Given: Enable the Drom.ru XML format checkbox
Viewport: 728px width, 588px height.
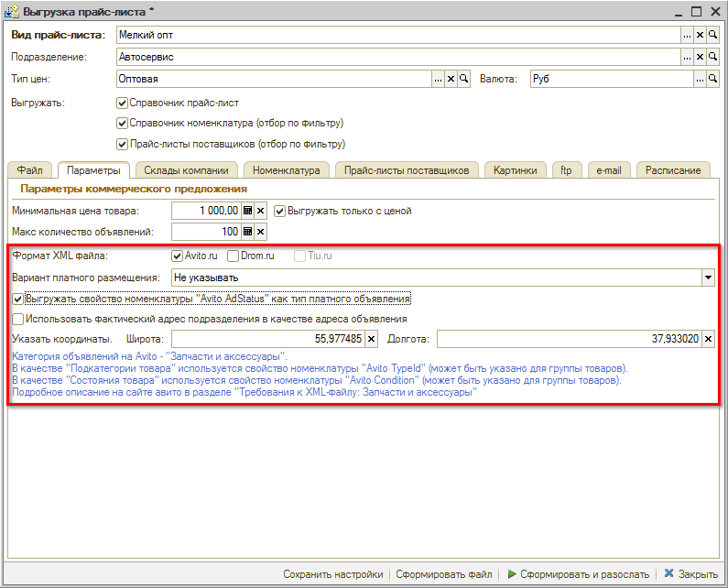Looking at the screenshot, I should click(234, 256).
